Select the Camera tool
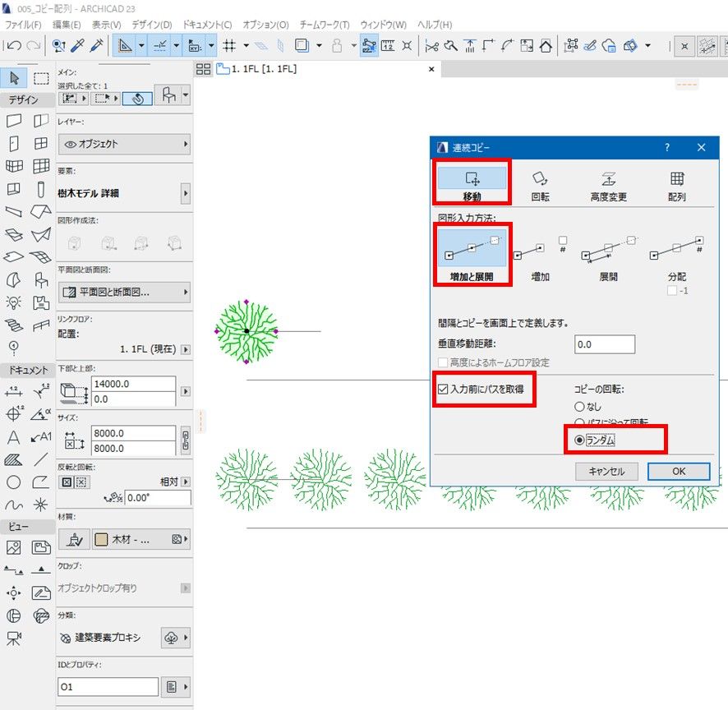Viewport: 728px width, 710px height. [x=14, y=639]
